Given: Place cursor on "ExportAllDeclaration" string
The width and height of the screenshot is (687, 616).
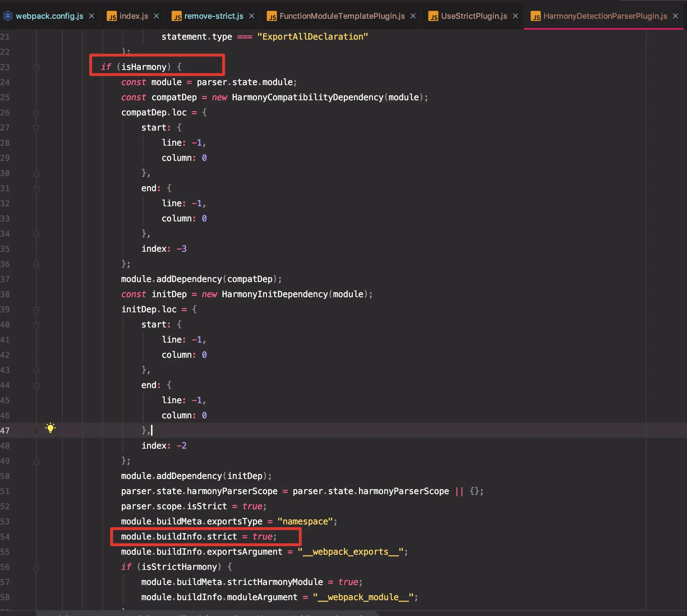Looking at the screenshot, I should [x=313, y=37].
